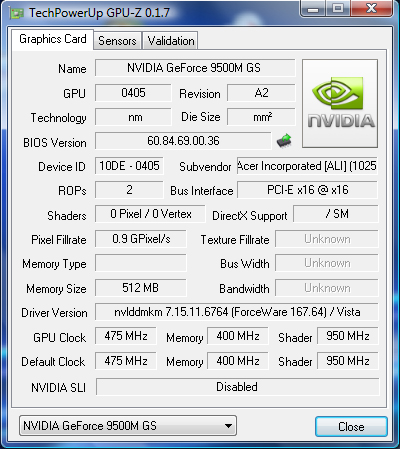Click the NVIDIA SLI Disabled field
This screenshot has height=449, width=400.
click(237, 387)
